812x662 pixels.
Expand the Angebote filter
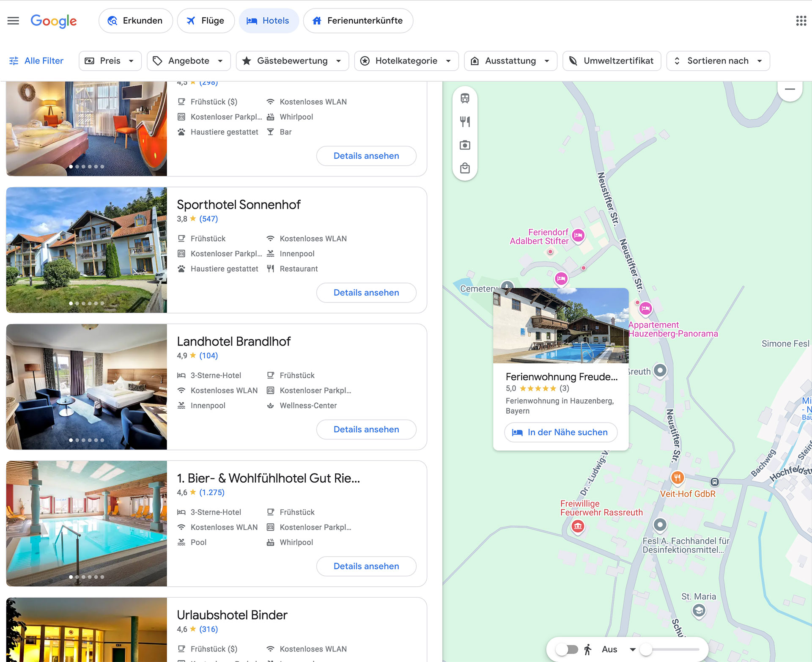coord(189,61)
